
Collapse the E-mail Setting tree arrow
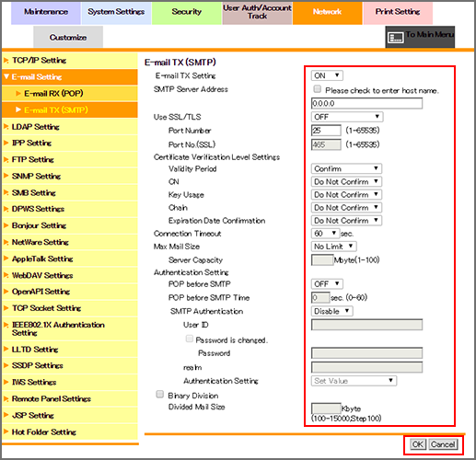6,76
